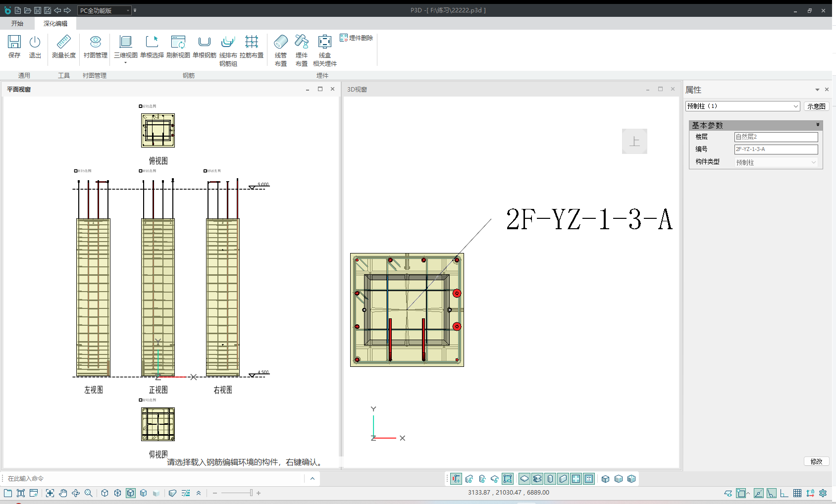Open the 预制柱（1）selection dropdown
This screenshot has height=504, width=836.
[795, 106]
